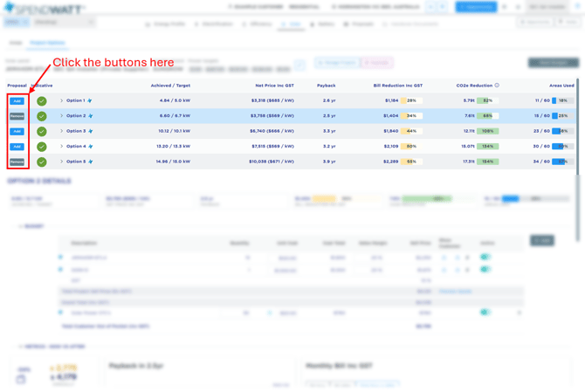
Task: Select the green checkmark on Option 5
Action: tap(41, 162)
